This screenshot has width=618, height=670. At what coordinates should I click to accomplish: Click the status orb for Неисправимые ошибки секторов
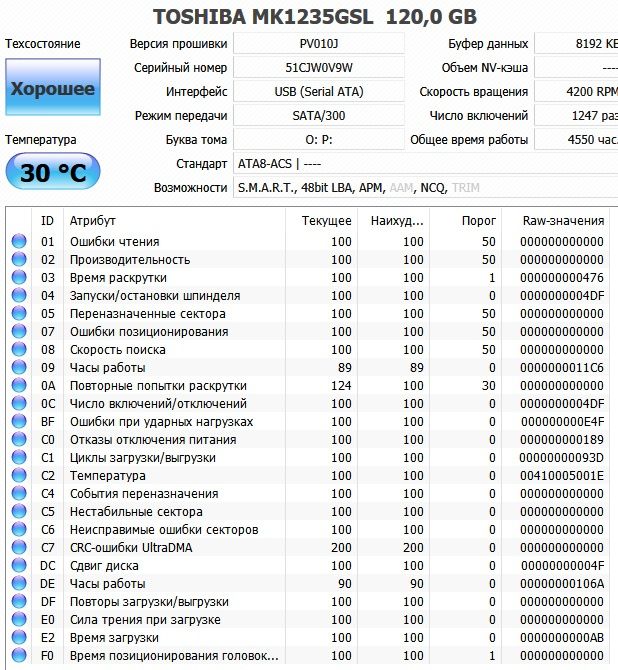[x=19, y=529]
